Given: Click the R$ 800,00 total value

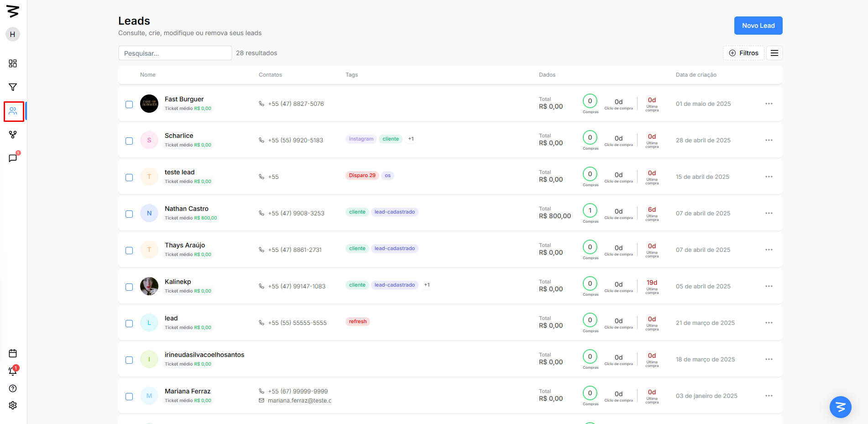Looking at the screenshot, I should click(555, 216).
